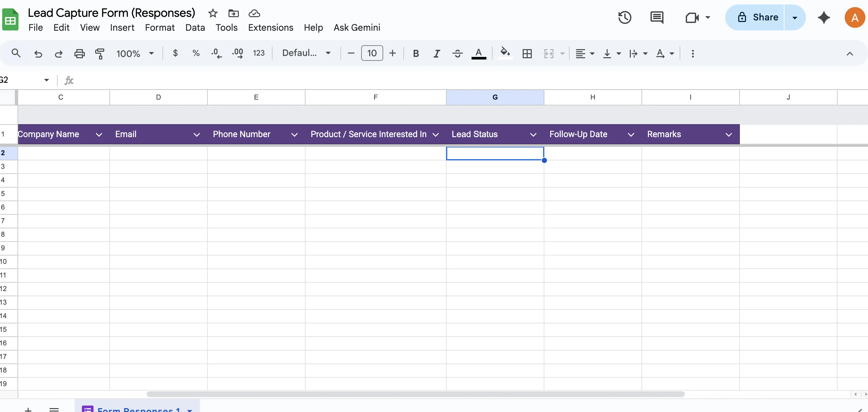Click Ask Gemini
Image resolution: width=868 pixels, height=412 pixels.
click(x=357, y=27)
